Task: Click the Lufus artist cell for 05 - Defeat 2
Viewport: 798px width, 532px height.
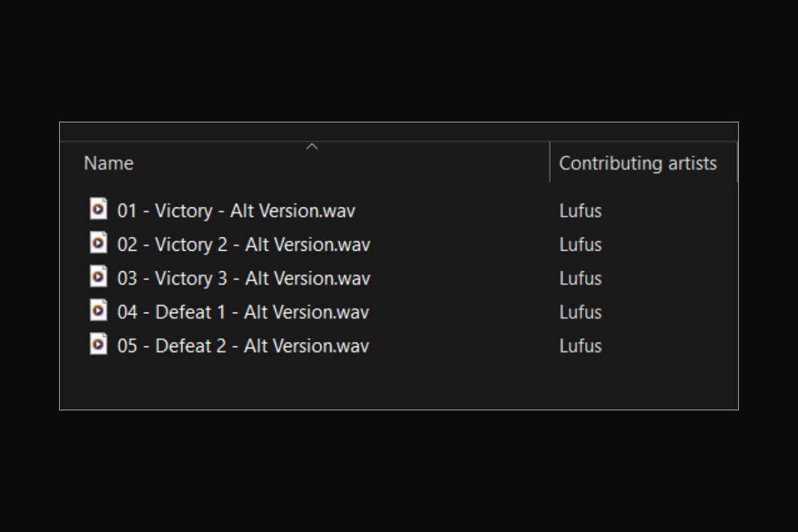Action: (581, 346)
